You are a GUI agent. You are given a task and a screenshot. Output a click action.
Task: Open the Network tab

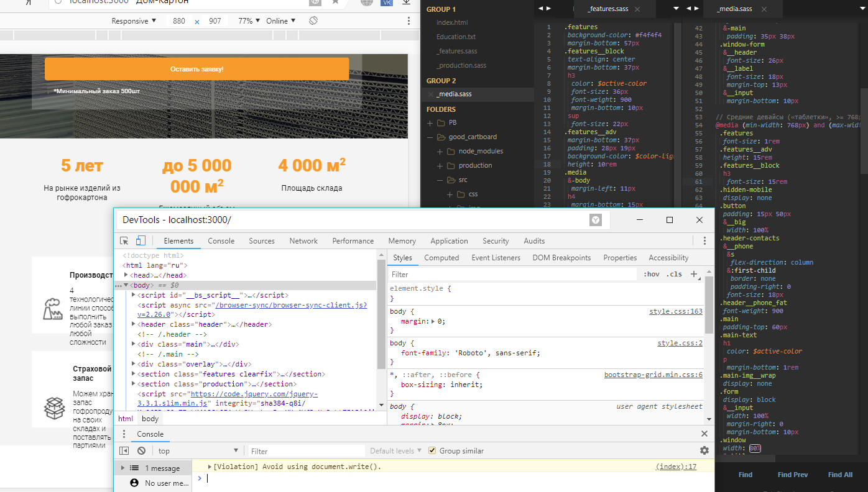coord(303,241)
